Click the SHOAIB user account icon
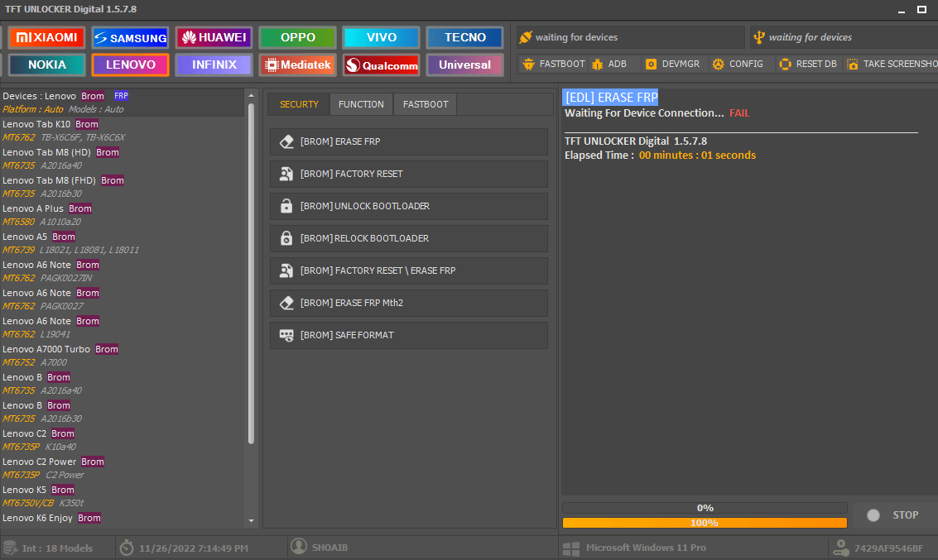This screenshot has width=938, height=560. tap(299, 547)
